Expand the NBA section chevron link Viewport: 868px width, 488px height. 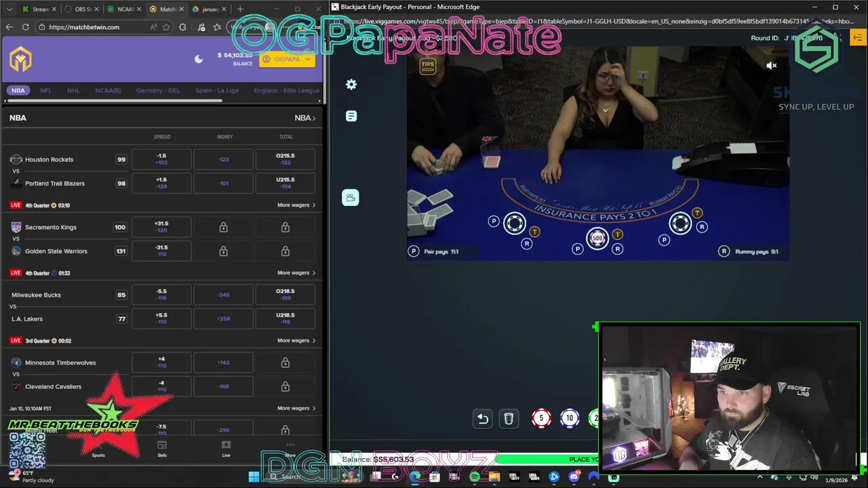click(305, 118)
